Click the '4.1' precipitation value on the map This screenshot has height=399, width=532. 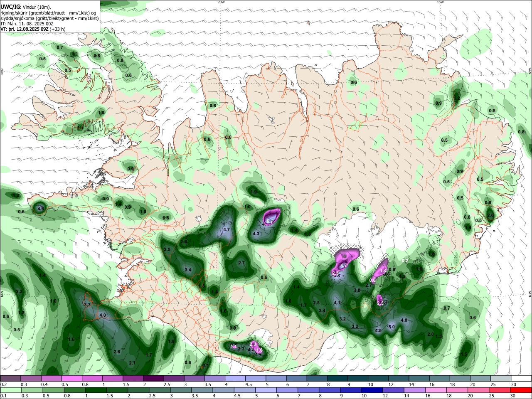pyautogui.click(x=337, y=303)
